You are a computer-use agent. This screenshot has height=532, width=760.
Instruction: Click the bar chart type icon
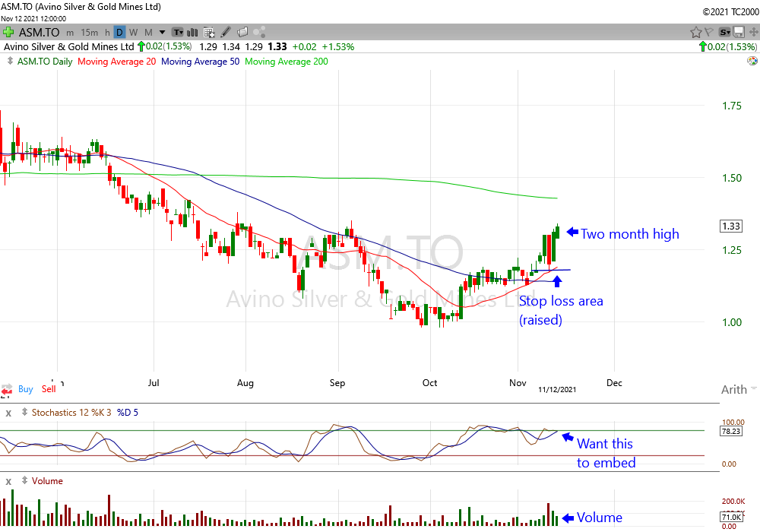[x=192, y=33]
